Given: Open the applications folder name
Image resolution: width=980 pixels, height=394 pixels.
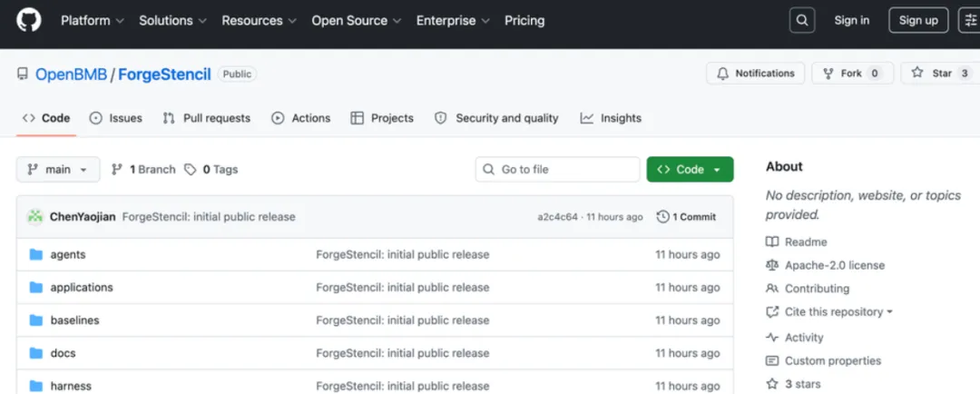Looking at the screenshot, I should pyautogui.click(x=82, y=287).
